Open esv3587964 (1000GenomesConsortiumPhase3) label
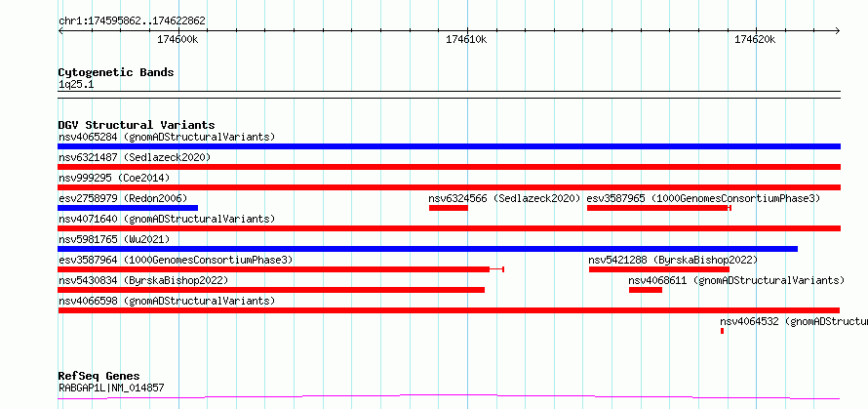This screenshot has width=868, height=409. point(176,260)
